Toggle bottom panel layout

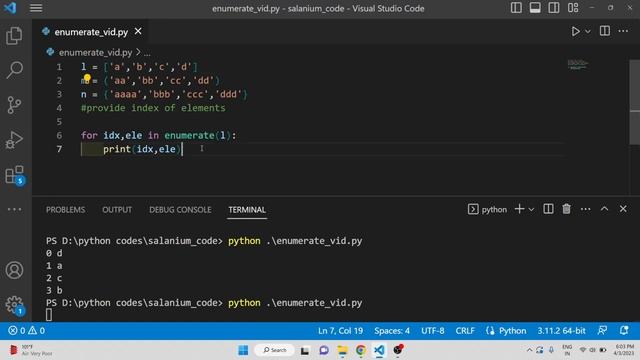tap(535, 8)
